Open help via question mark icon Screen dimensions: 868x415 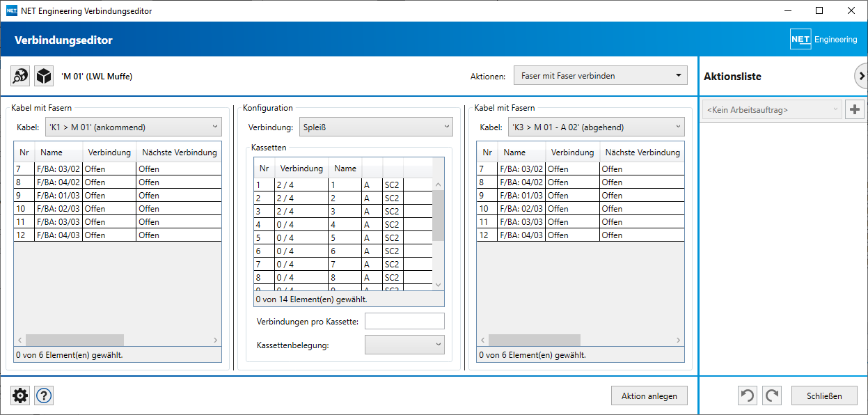[x=44, y=396]
